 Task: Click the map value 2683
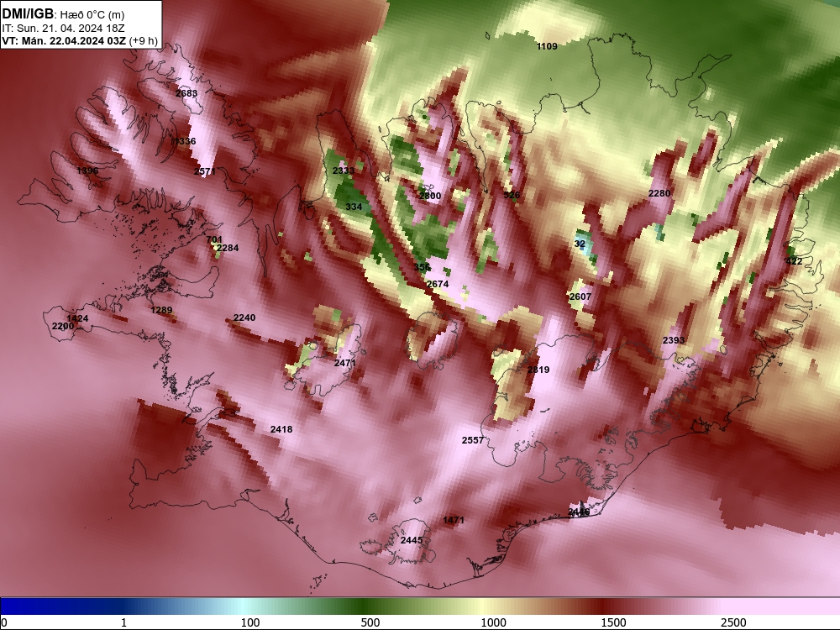(x=186, y=93)
